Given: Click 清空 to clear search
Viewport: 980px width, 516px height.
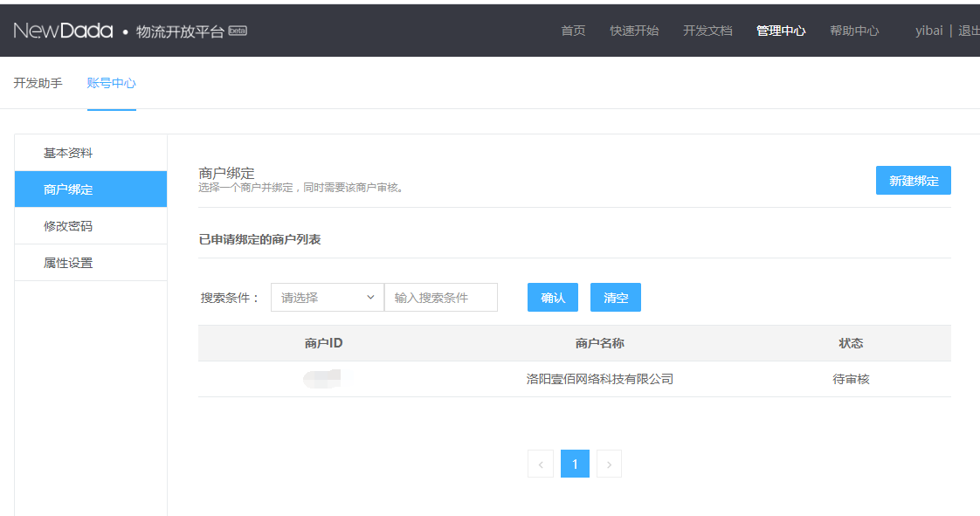Looking at the screenshot, I should click(615, 298).
